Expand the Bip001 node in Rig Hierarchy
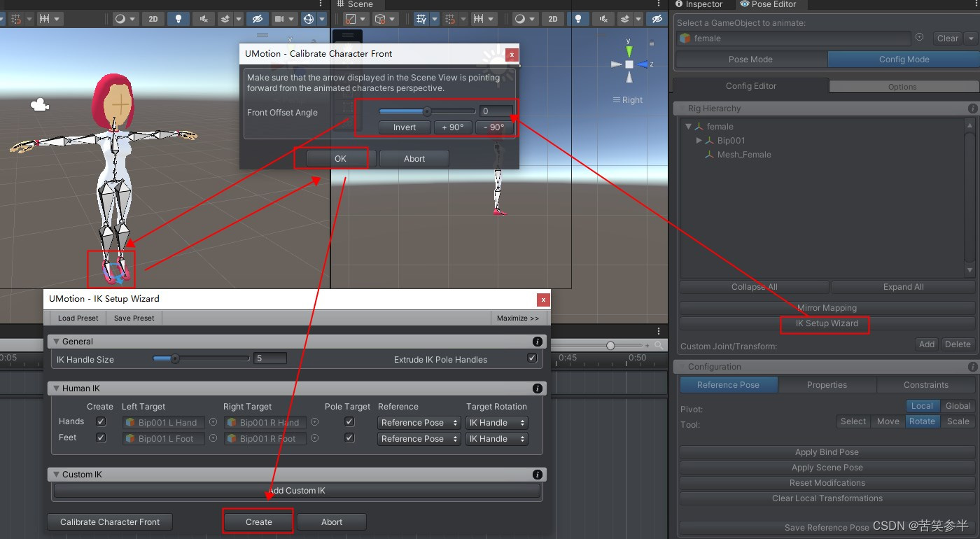The image size is (980, 539). 697,140
